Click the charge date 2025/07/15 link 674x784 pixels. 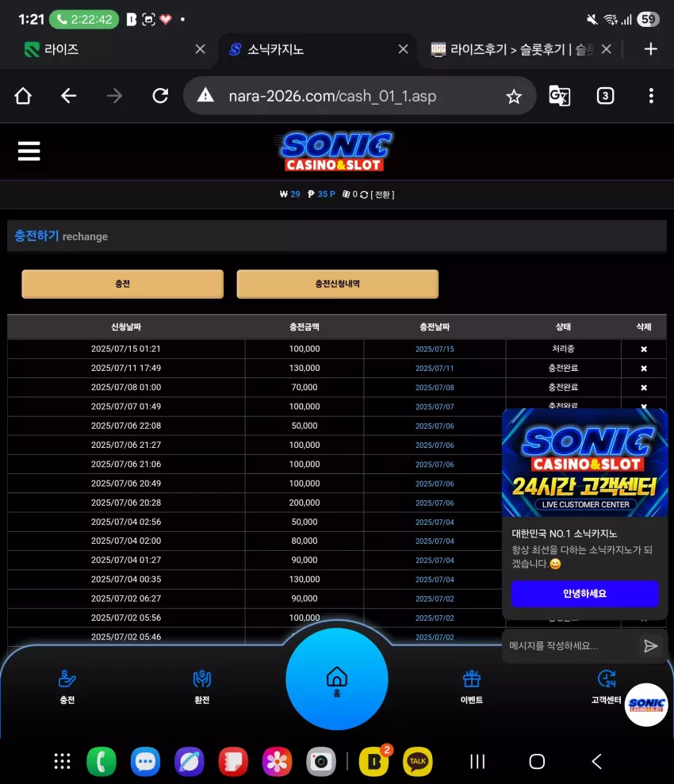click(435, 349)
